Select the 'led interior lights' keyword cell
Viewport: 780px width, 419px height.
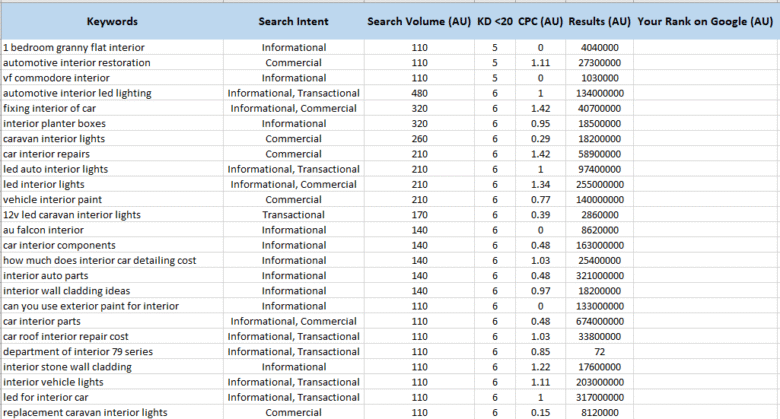tap(112, 185)
